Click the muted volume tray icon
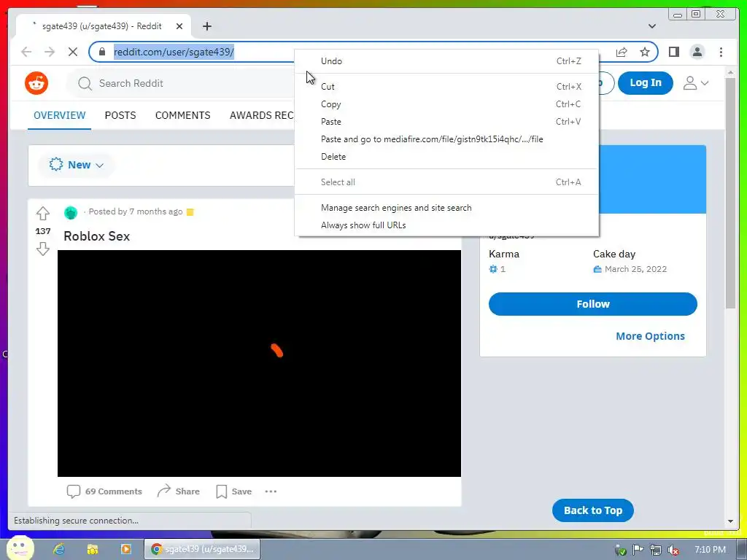Screen dimensions: 747x560 tap(673, 551)
